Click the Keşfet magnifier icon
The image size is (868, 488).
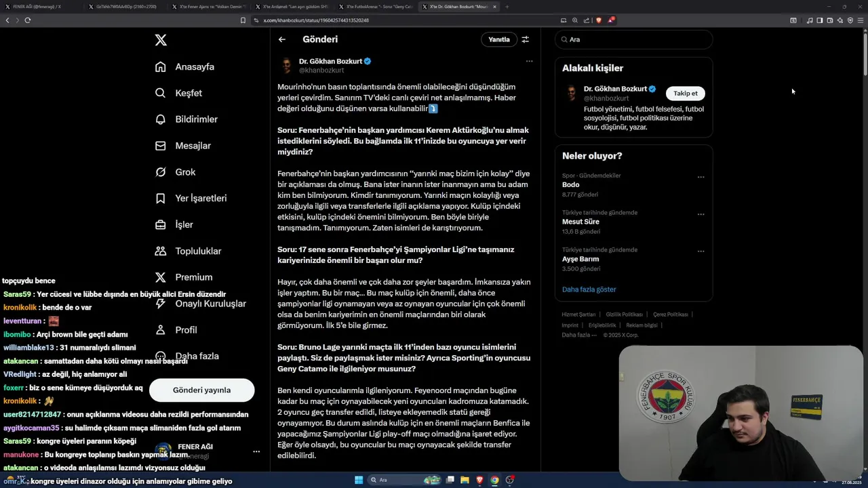[x=161, y=93]
